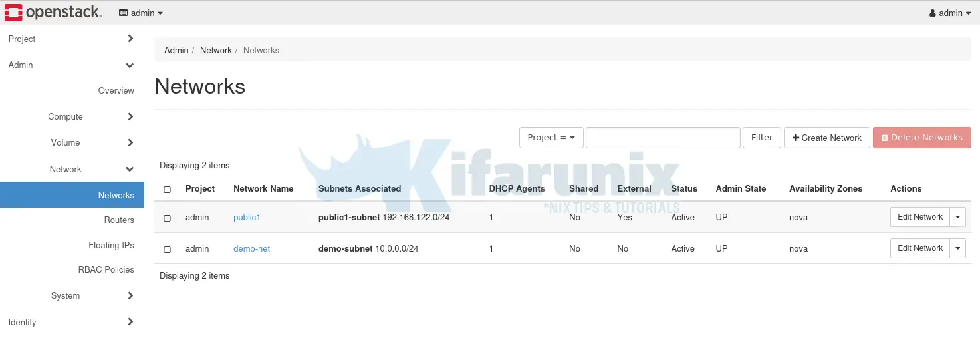Viewport: 980px width, 346px height.
Task: Collapse the Network sidebar group
Action: [91, 169]
